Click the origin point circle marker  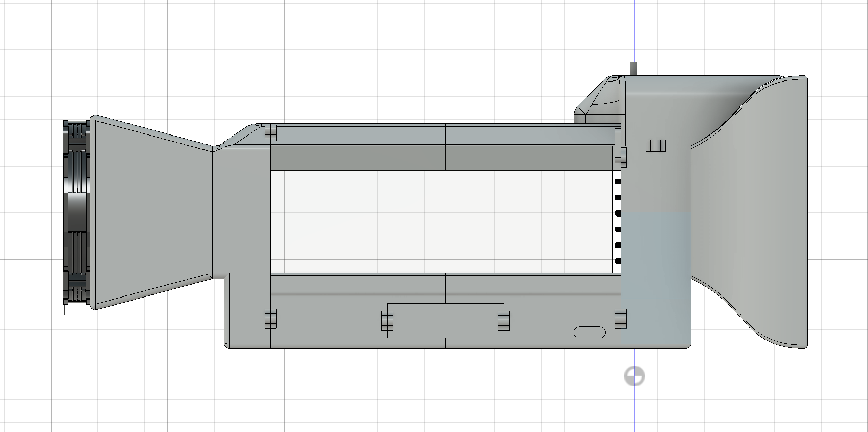pos(634,376)
